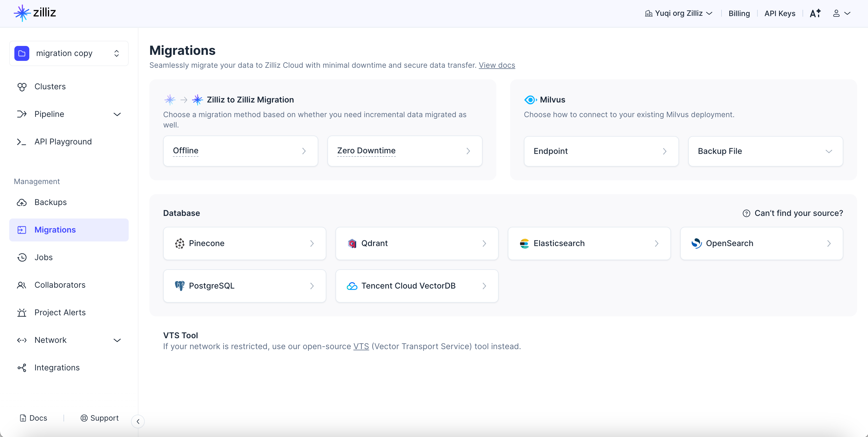The width and height of the screenshot is (868, 437).
Task: Open the Project Alerts siren icon
Action: (22, 313)
